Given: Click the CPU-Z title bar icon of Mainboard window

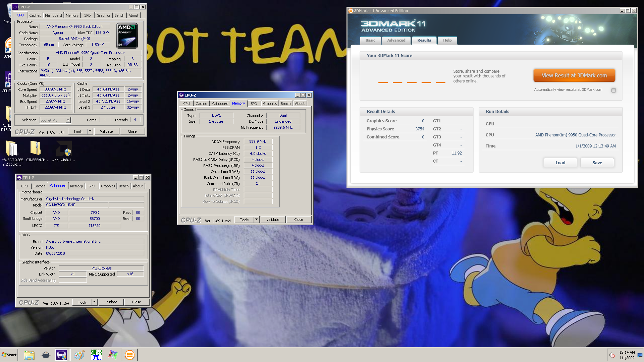Looking at the screenshot, I should click(19, 178).
